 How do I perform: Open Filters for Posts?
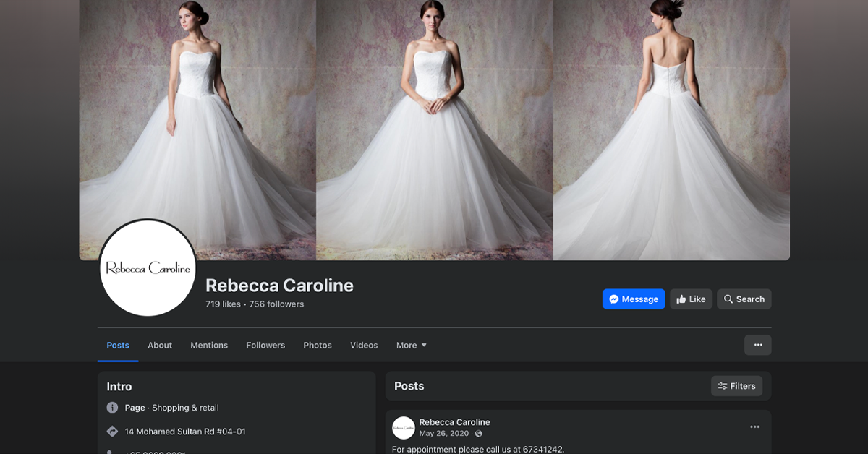coord(736,386)
